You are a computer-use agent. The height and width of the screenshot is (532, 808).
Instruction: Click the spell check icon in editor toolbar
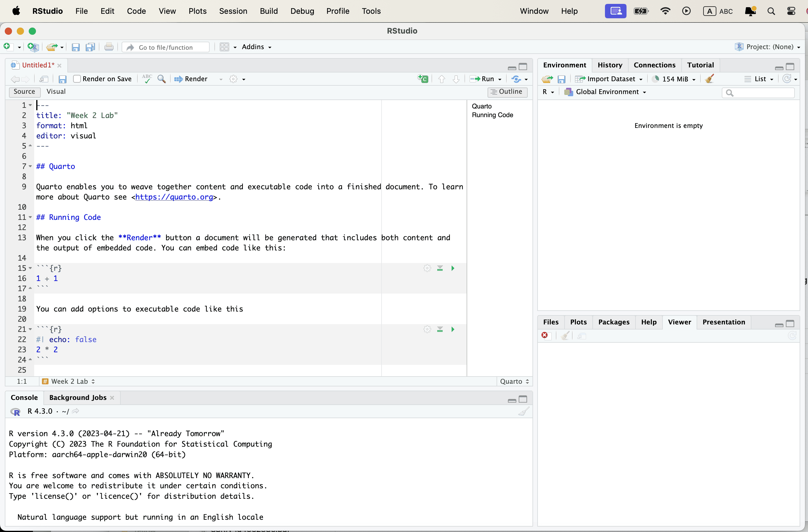coord(147,79)
